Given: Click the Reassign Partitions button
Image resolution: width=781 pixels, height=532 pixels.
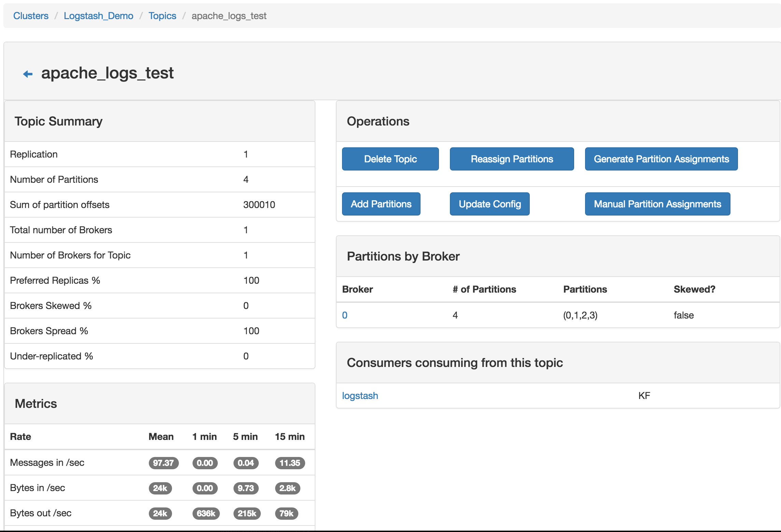Looking at the screenshot, I should tap(512, 158).
